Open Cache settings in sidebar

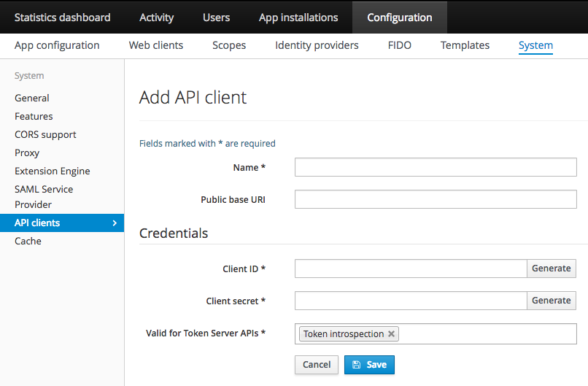click(28, 242)
